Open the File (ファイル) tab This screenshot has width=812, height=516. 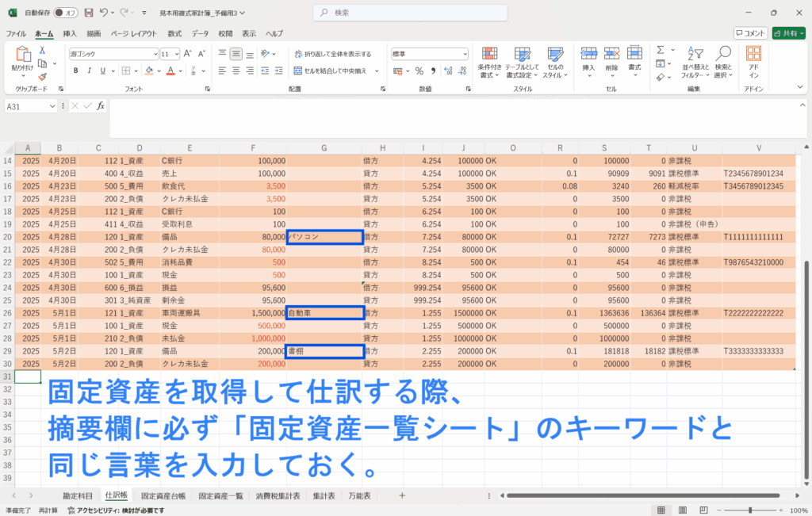pos(16,33)
